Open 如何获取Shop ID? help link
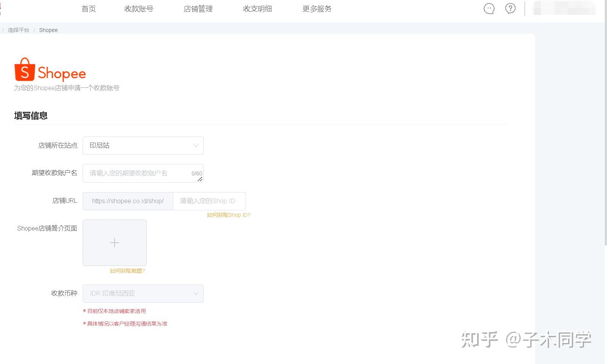 pyautogui.click(x=228, y=215)
